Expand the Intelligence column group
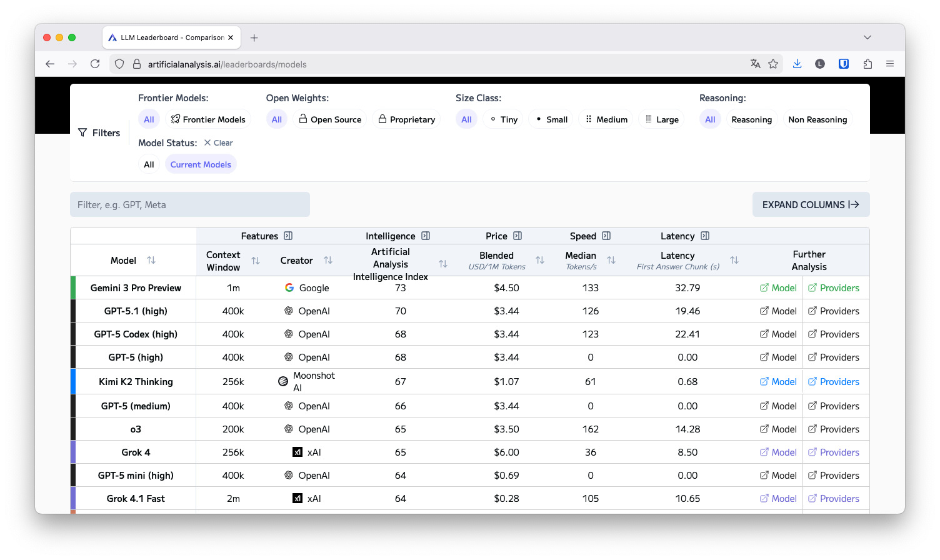Viewport: 940px width, 560px height. coord(426,236)
